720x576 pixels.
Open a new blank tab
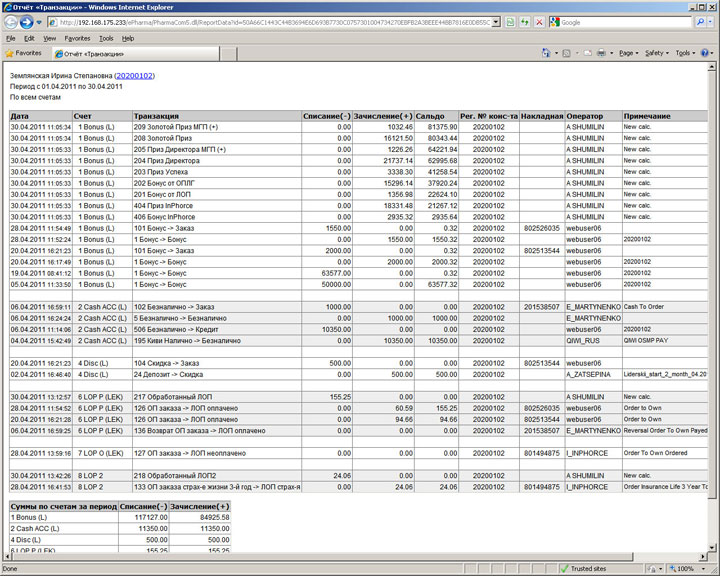(x=228, y=54)
